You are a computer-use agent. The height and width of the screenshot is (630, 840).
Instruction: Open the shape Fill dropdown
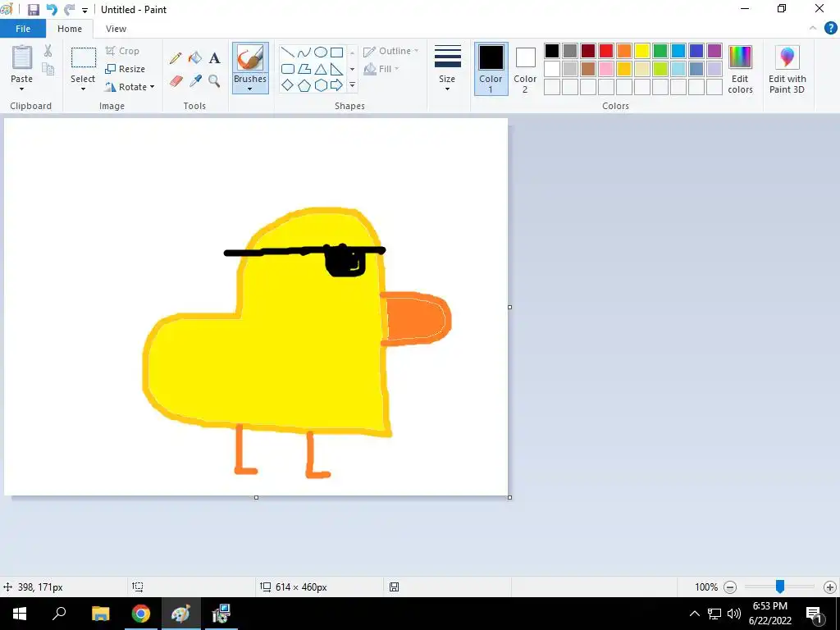(x=381, y=69)
